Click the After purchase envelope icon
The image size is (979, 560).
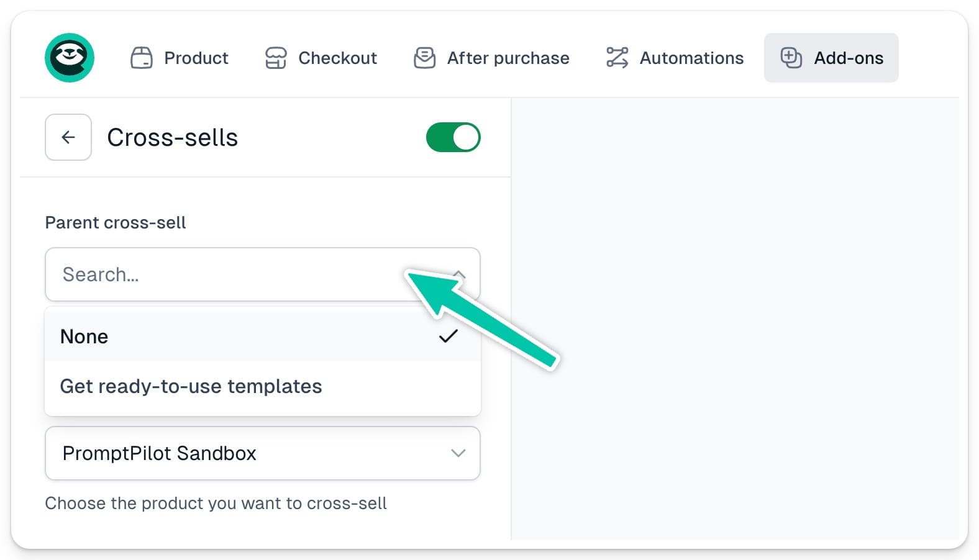point(425,58)
